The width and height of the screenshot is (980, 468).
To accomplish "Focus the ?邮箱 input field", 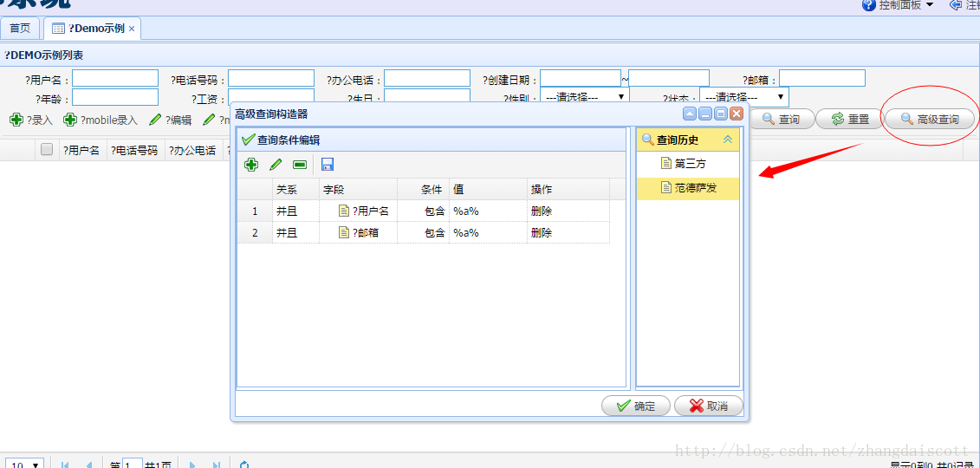I will tap(822, 78).
